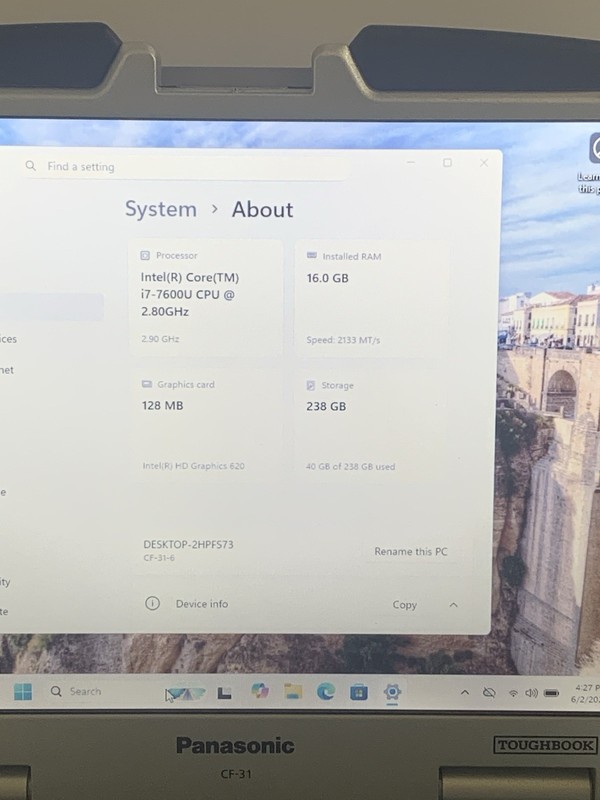Close the Settings window
The image size is (600, 800).
tap(484, 163)
